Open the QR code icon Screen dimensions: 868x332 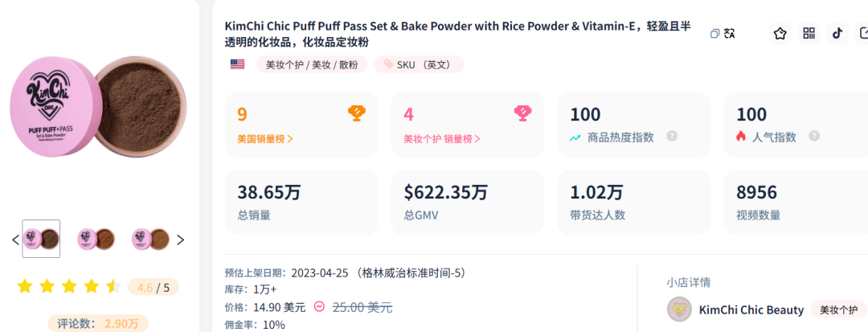[809, 34]
